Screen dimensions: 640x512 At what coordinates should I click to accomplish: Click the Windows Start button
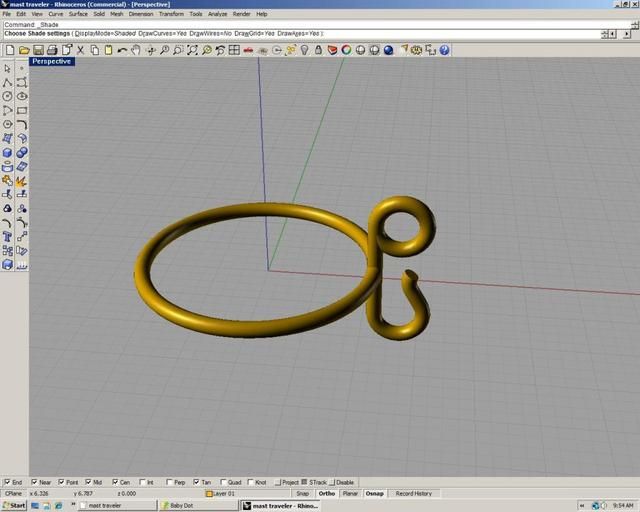(x=14, y=505)
